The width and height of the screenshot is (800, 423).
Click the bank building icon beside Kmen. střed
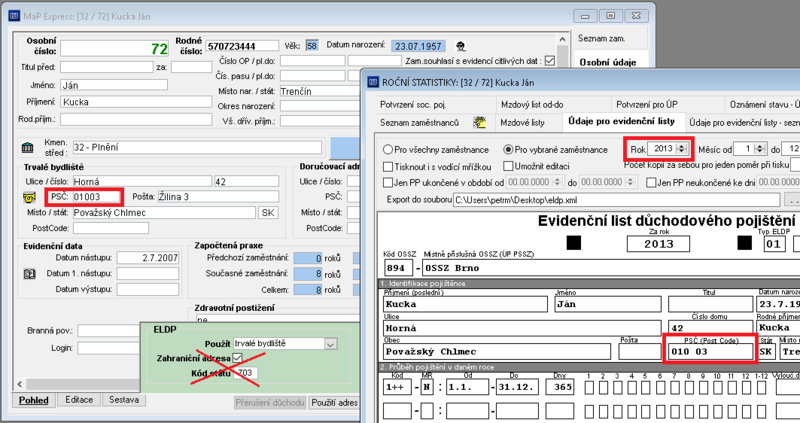point(28,147)
